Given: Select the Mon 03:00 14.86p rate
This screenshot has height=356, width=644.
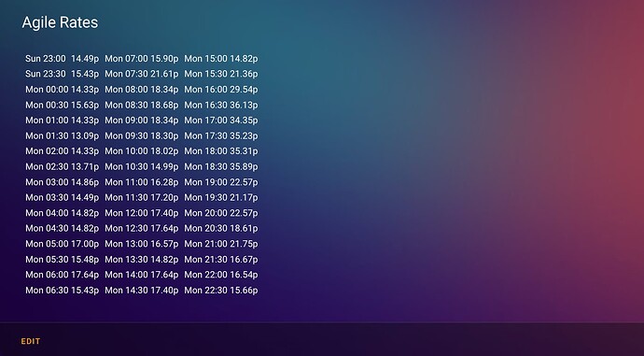Looking at the screenshot, I should [62, 182].
